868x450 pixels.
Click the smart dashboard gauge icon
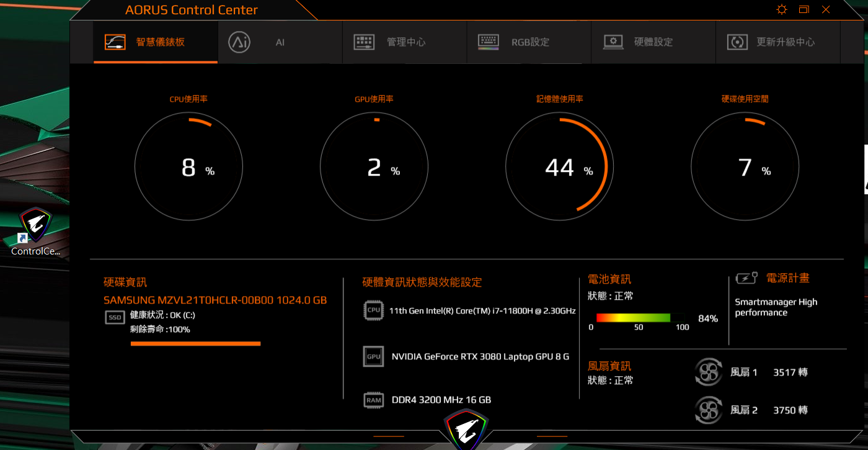coord(115,42)
